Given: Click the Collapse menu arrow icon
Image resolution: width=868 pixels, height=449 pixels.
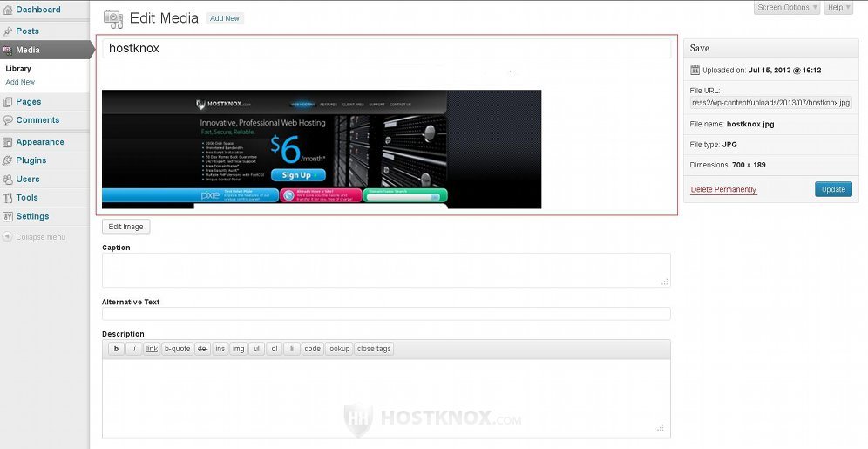Looking at the screenshot, I should (7, 237).
